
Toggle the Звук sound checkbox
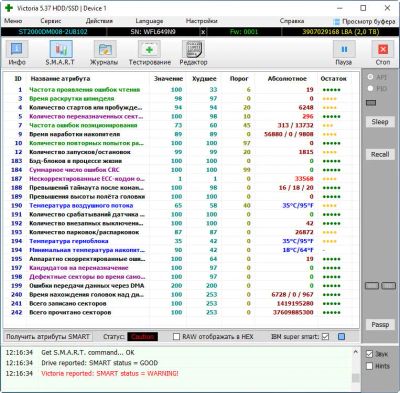click(x=369, y=354)
